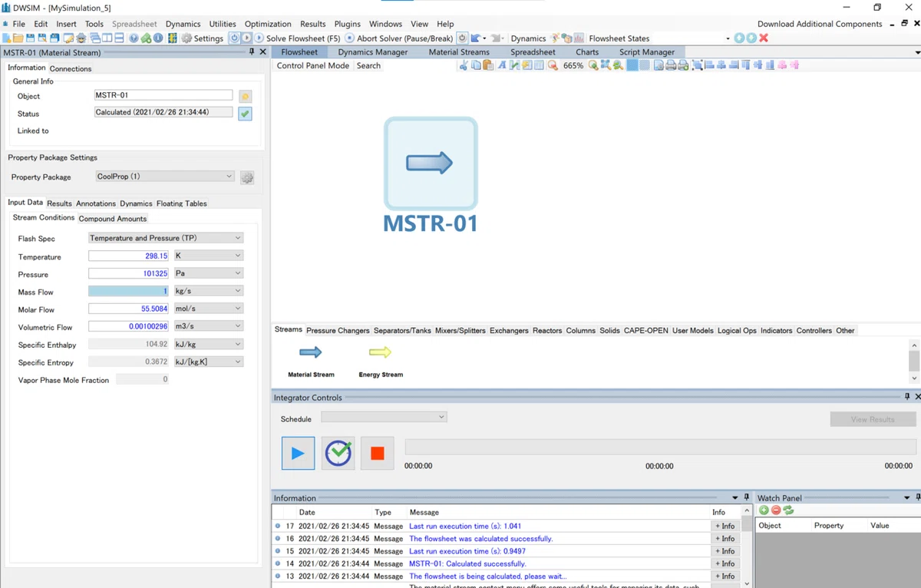The width and height of the screenshot is (921, 588).
Task: Open the Schedule dropdown in Integrator Controls
Action: (384, 417)
